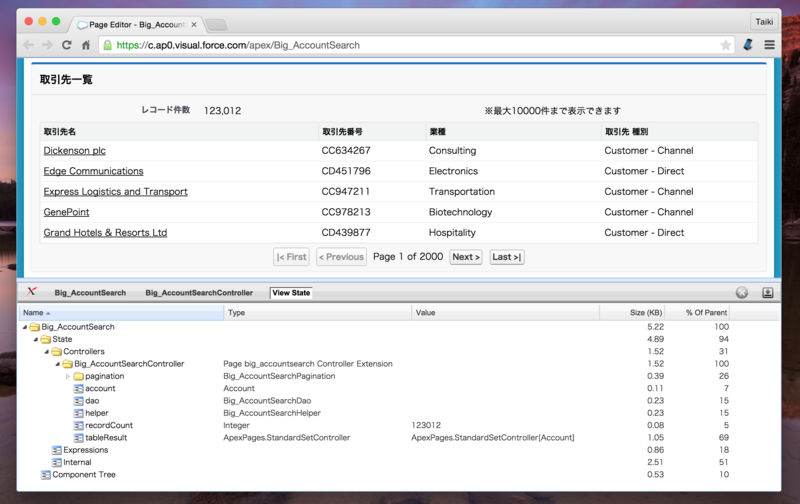Open Express Logistics and Transport link
Screen dimensions: 800x504
coord(115,191)
